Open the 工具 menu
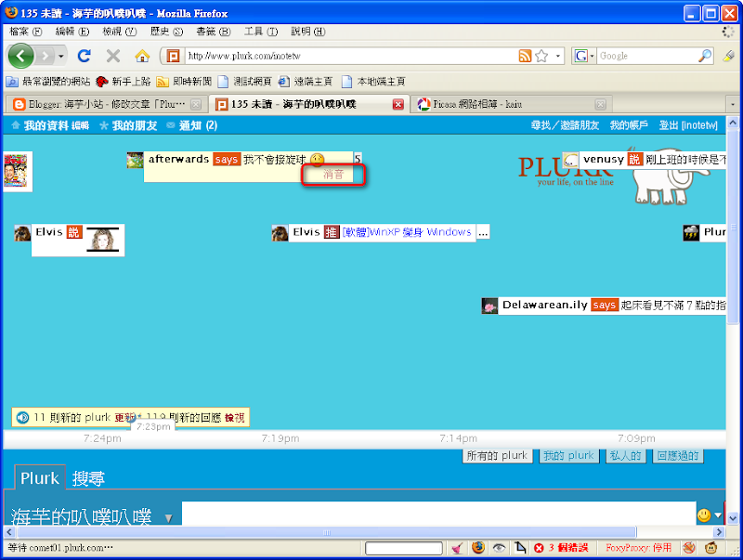Image resolution: width=743 pixels, height=560 pixels. click(x=261, y=32)
